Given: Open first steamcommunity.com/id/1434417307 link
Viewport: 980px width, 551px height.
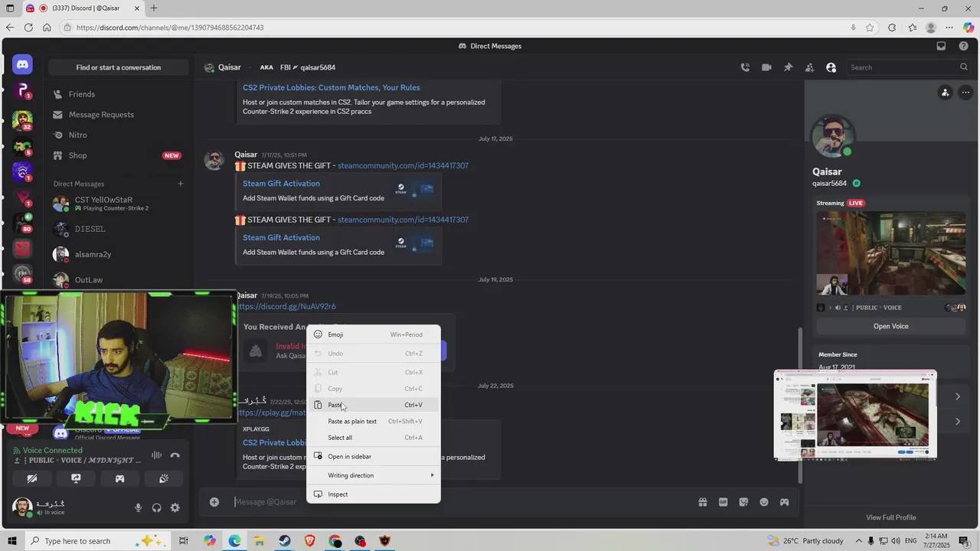Looking at the screenshot, I should (x=403, y=165).
